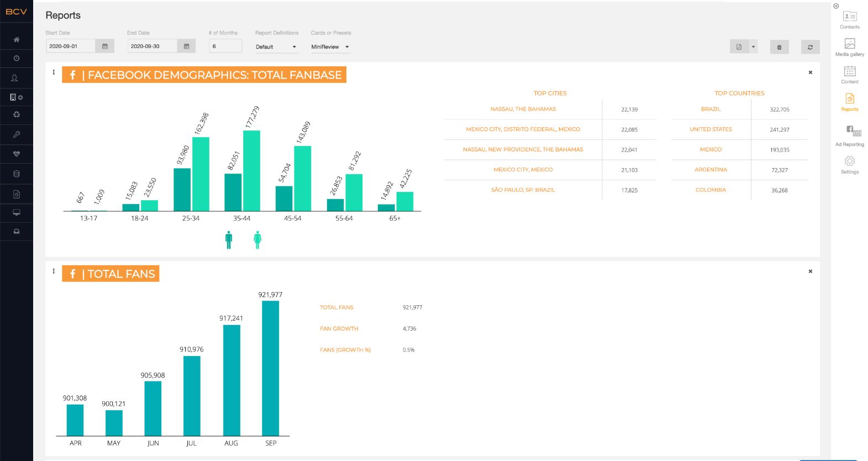Click the key icon in left sidebar

17,134
